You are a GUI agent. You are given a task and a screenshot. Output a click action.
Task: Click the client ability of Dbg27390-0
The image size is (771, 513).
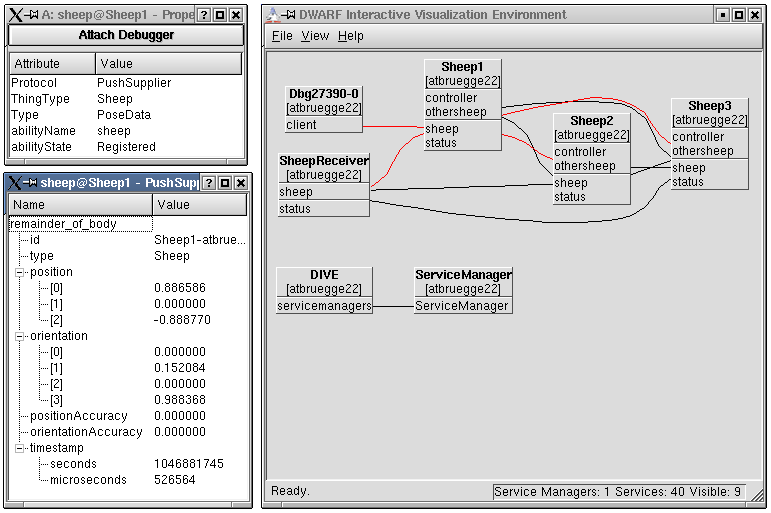coord(324,125)
